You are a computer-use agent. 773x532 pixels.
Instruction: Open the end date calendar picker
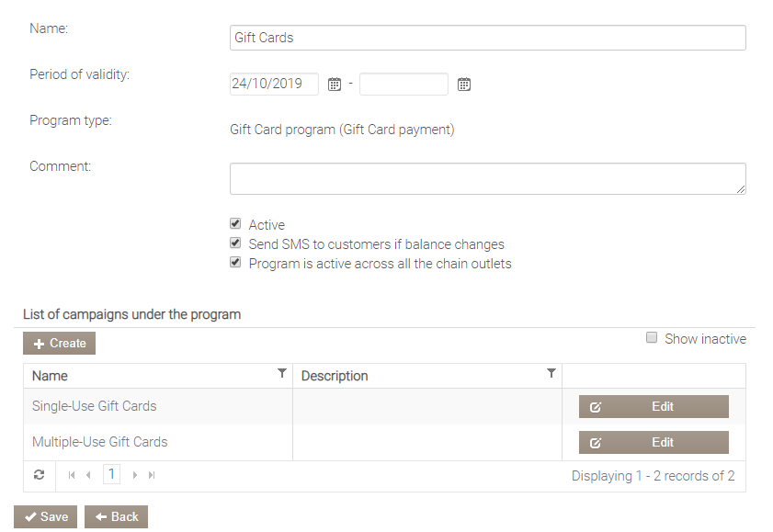coord(464,85)
